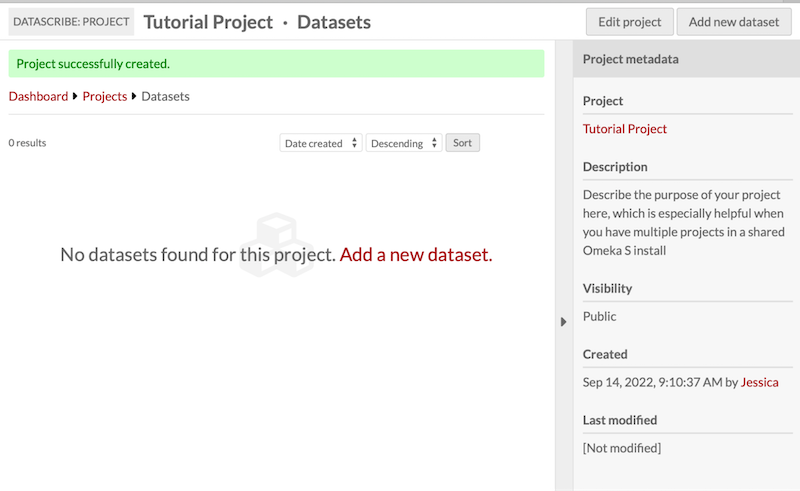Click the Datasets breadcrumb text
This screenshot has height=491, width=800.
pos(165,96)
